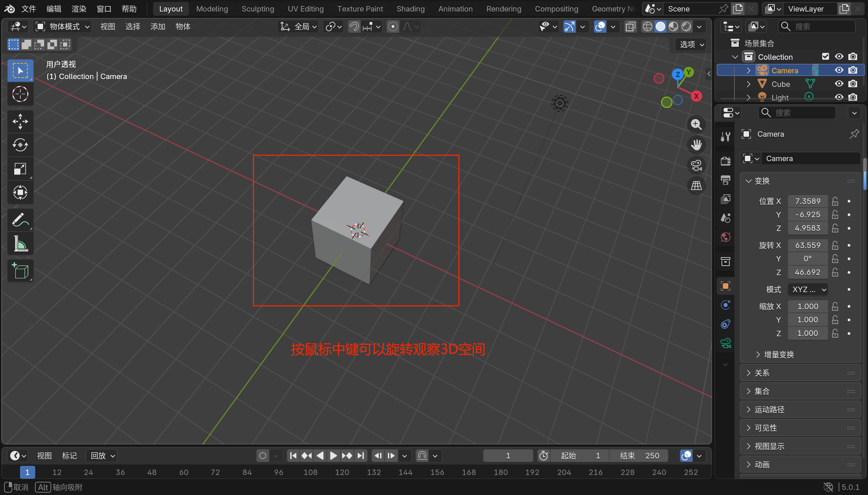Viewport: 868px width, 495px height.
Task: Hide the Cube in outliner viewport
Action: [839, 84]
